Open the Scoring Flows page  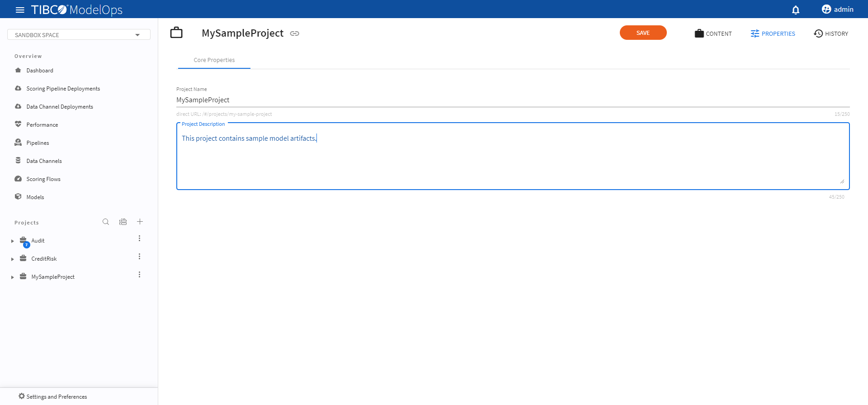[x=43, y=179]
